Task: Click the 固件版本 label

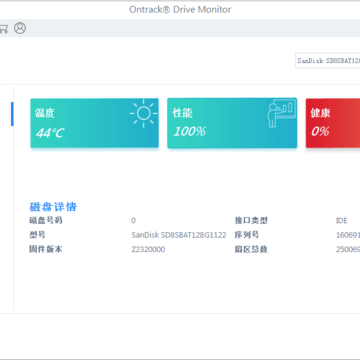Action: (x=46, y=249)
